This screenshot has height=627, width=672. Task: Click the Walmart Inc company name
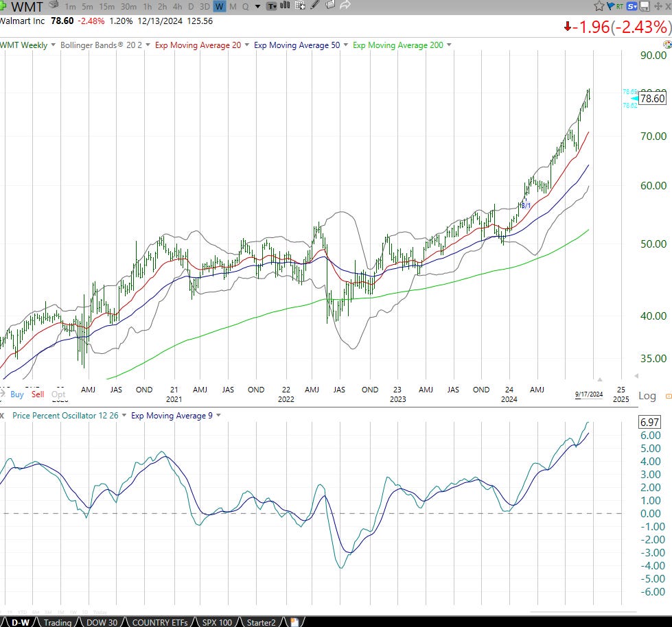[22, 21]
